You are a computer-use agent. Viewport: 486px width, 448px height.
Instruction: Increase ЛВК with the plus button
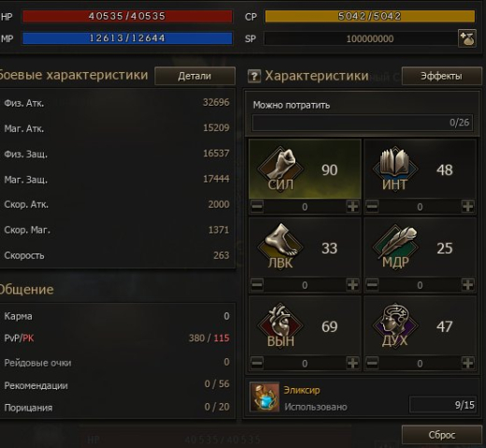point(352,284)
